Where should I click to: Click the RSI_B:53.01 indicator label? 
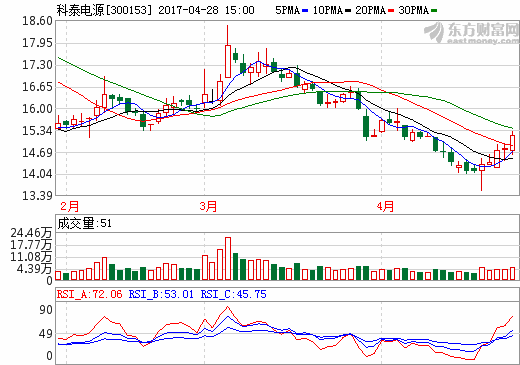(161, 294)
